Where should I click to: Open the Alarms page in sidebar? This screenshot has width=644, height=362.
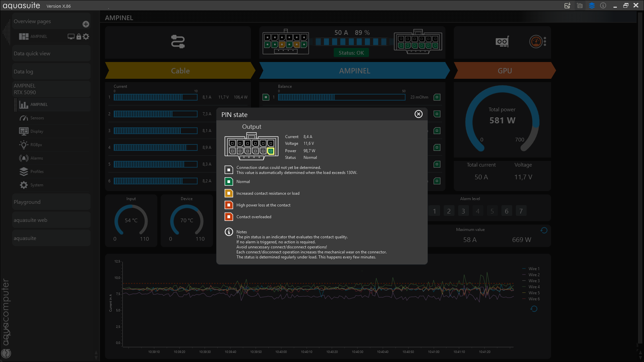[36, 158]
